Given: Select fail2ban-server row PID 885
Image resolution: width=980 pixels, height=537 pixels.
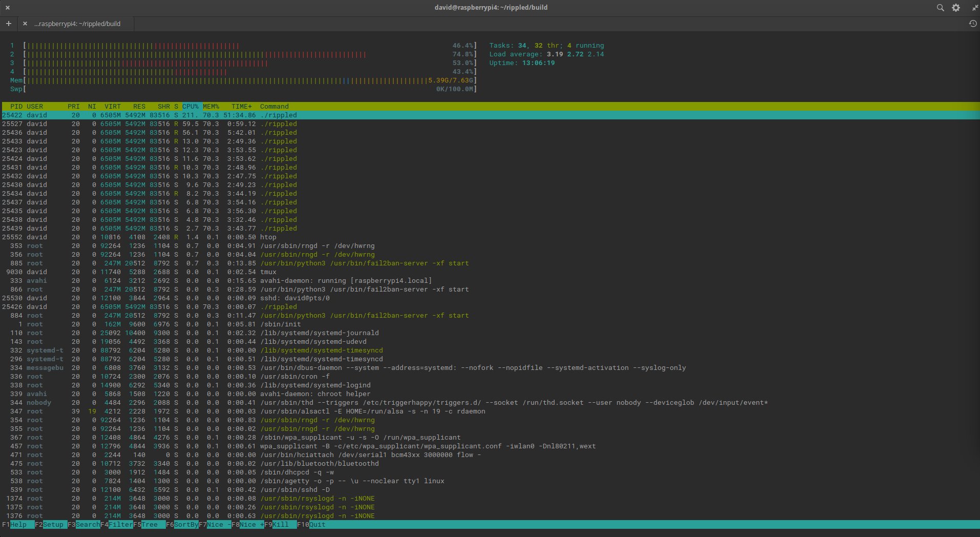Looking at the screenshot, I should point(490,263).
